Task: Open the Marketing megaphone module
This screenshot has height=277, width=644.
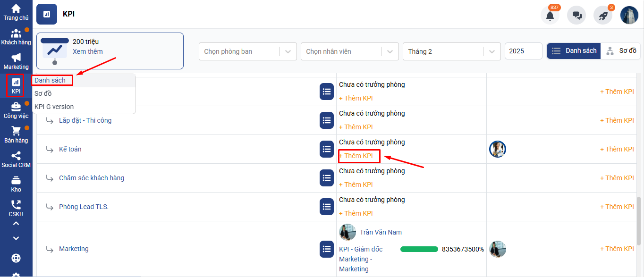Action: (16, 61)
